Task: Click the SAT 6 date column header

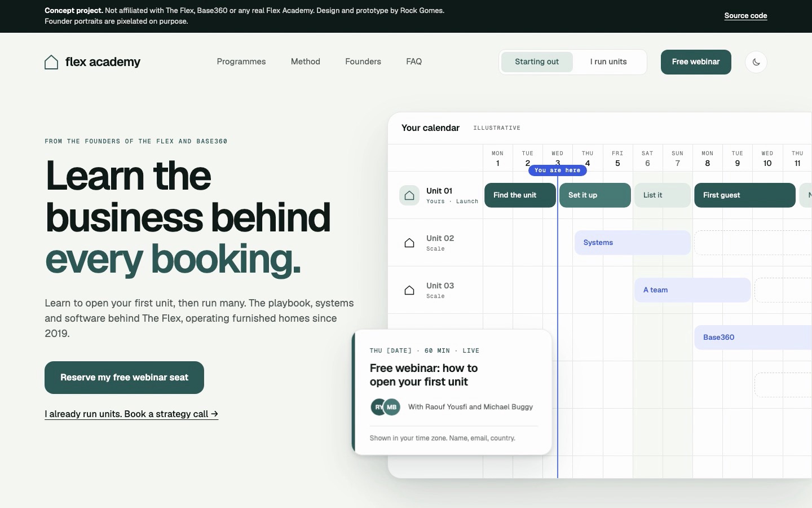Action: pyautogui.click(x=647, y=159)
